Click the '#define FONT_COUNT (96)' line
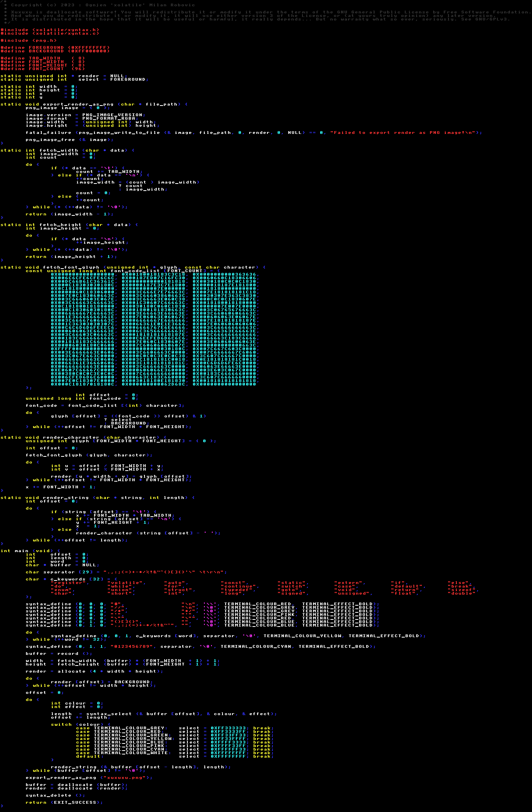The height and width of the screenshot is (812, 532). tap(43, 69)
